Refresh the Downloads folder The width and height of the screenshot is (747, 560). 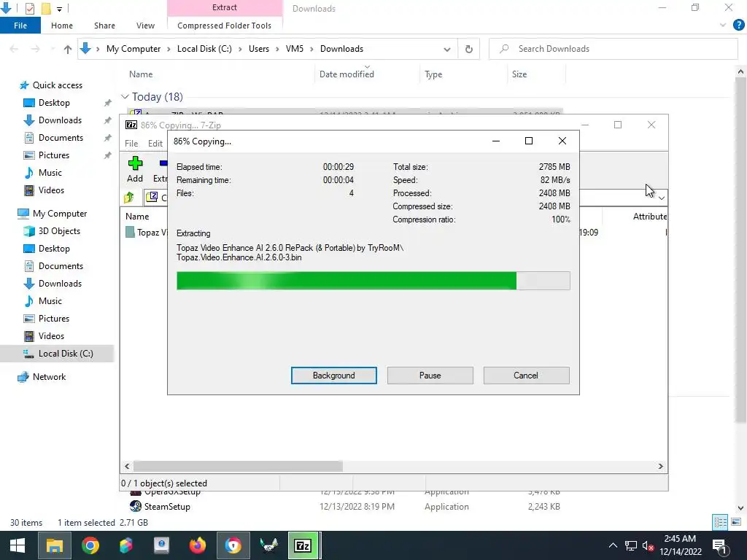coord(469,49)
